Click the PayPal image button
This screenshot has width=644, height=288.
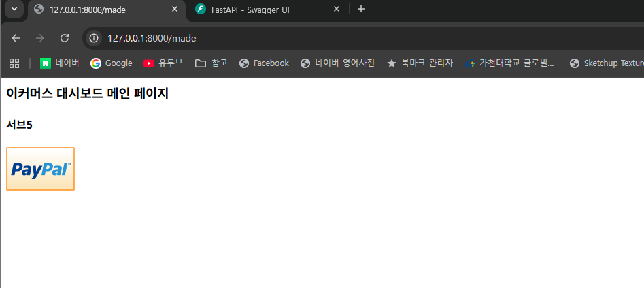point(41,169)
